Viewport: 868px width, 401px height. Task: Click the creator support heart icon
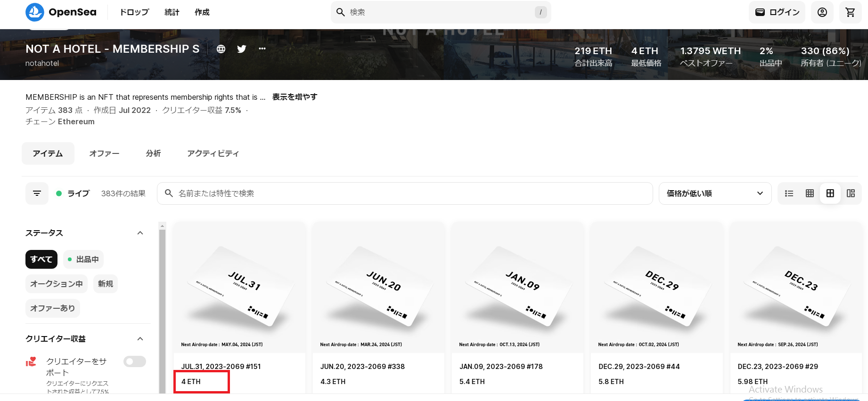point(31,361)
